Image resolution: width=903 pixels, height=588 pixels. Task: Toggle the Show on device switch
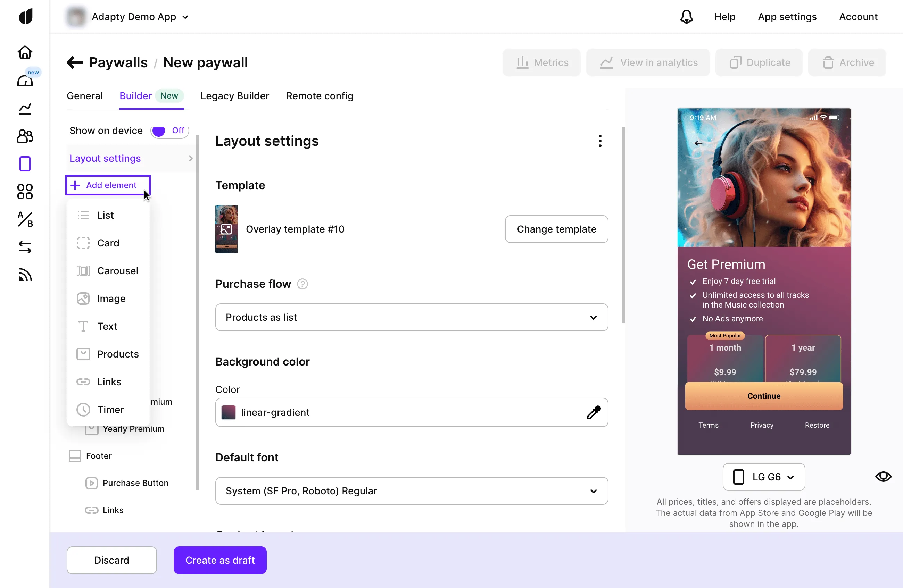(169, 131)
